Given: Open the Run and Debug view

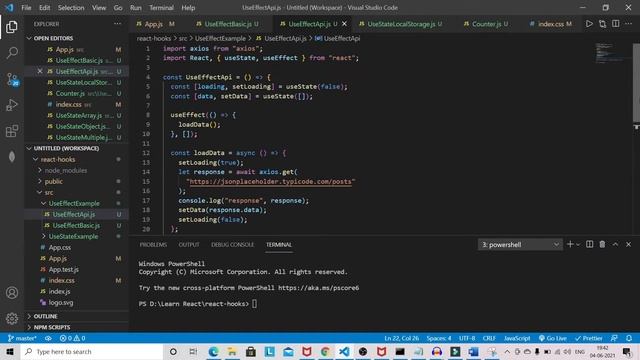Looking at the screenshot, I should click(x=12, y=105).
